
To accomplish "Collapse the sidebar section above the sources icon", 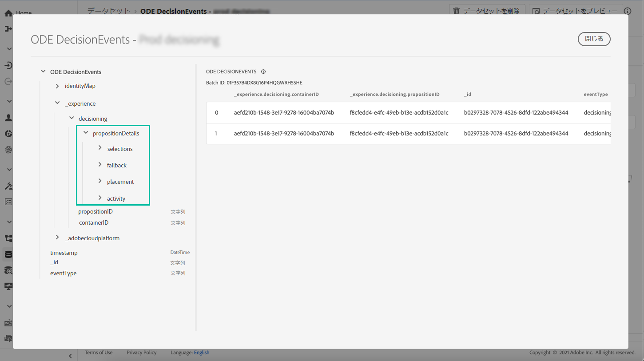I will [9, 49].
